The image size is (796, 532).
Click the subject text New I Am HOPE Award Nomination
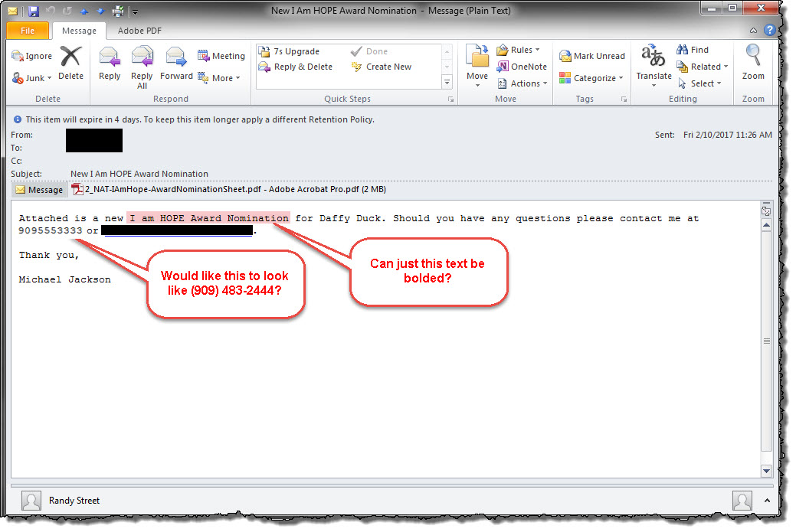139,174
